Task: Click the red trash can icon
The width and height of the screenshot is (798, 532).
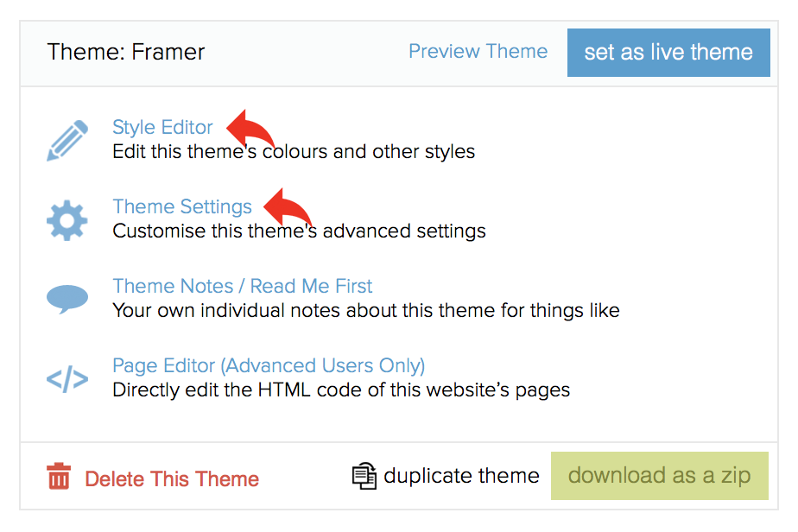Action: pyautogui.click(x=59, y=477)
